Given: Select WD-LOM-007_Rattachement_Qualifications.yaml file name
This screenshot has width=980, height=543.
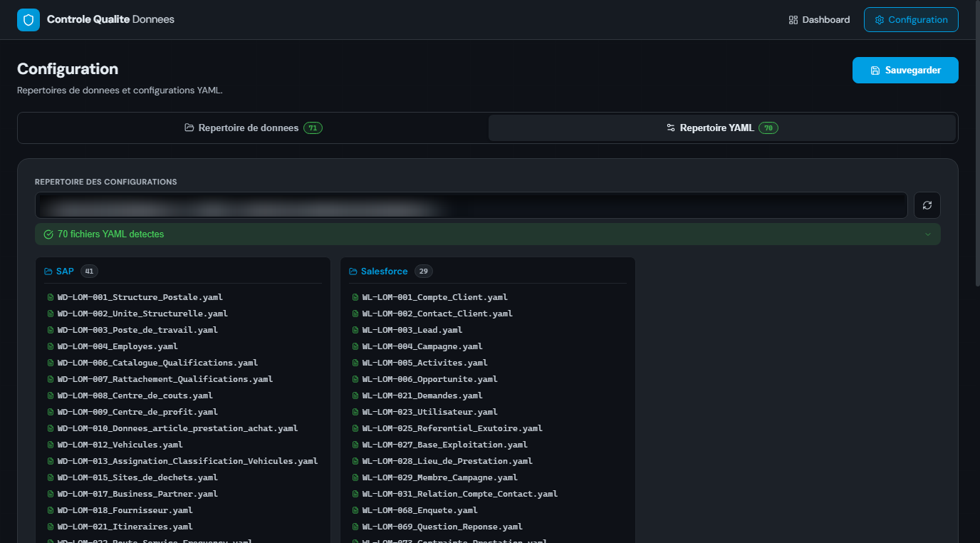Looking at the screenshot, I should [165, 379].
